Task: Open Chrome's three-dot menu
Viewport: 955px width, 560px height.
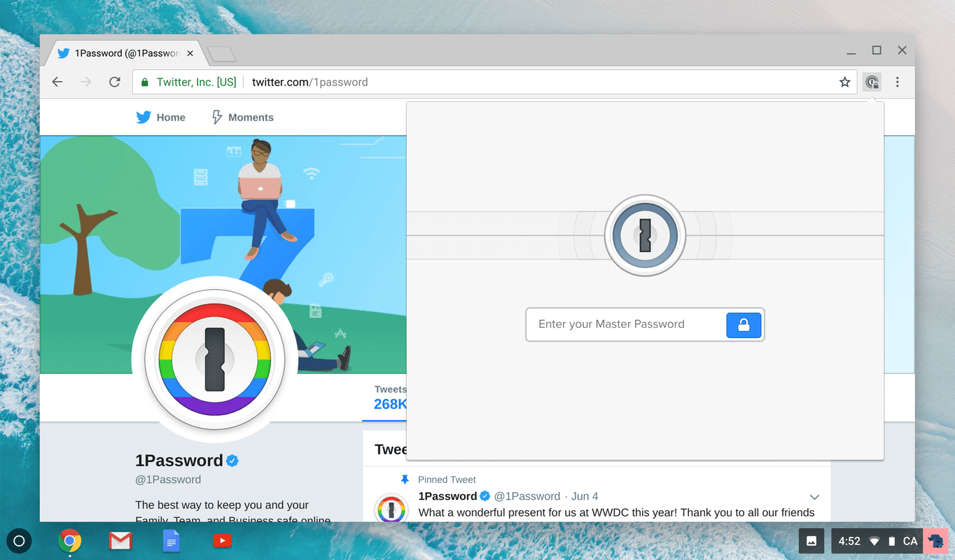Action: pos(898,82)
